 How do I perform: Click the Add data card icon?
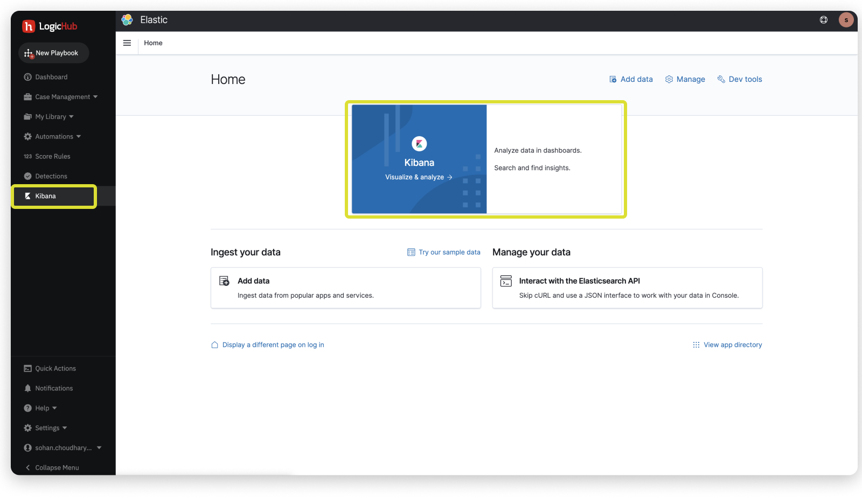tap(224, 281)
